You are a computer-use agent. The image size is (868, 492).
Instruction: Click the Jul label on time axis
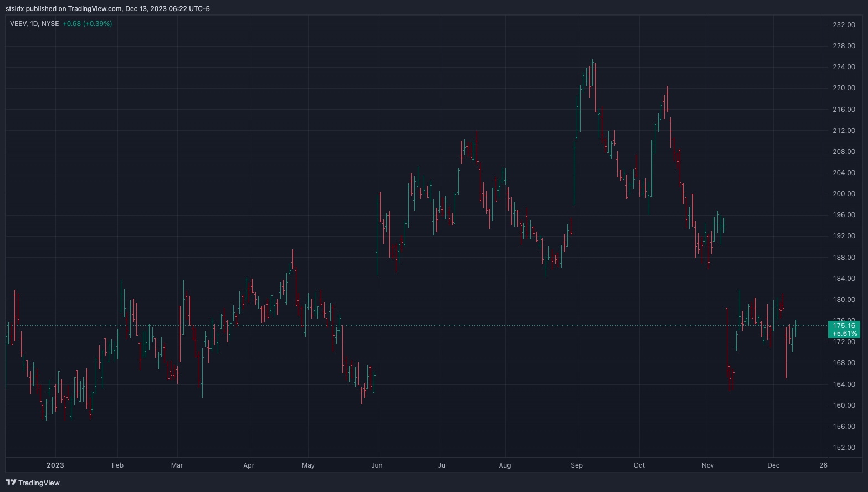click(x=443, y=465)
